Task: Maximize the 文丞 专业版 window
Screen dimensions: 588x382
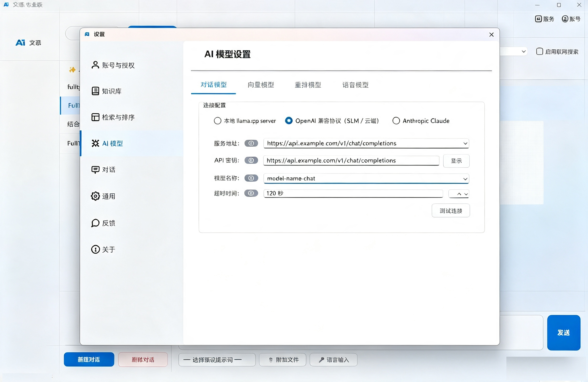Action: point(559,5)
